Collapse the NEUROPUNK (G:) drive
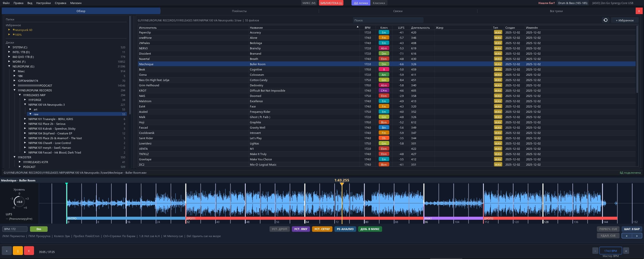The width and height of the screenshot is (644, 259). pyautogui.click(x=9, y=66)
